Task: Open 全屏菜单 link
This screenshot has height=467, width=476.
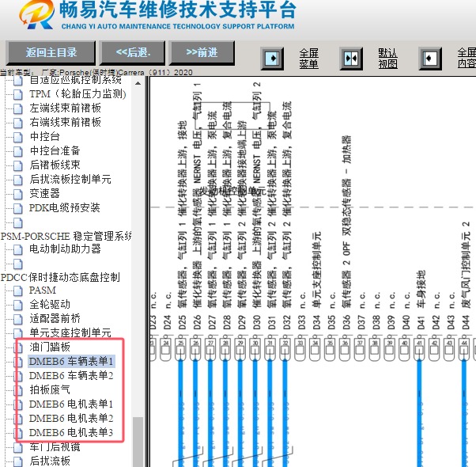Action: click(308, 59)
